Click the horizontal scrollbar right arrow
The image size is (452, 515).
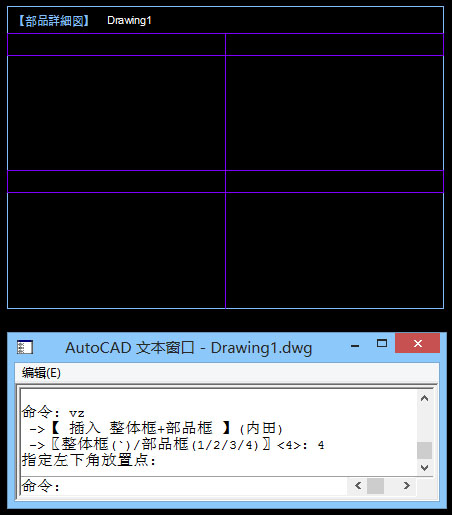pyautogui.click(x=406, y=485)
